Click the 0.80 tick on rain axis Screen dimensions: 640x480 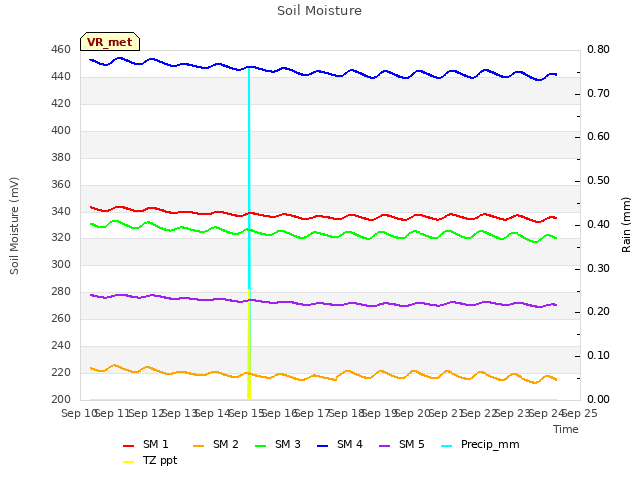(598, 49)
